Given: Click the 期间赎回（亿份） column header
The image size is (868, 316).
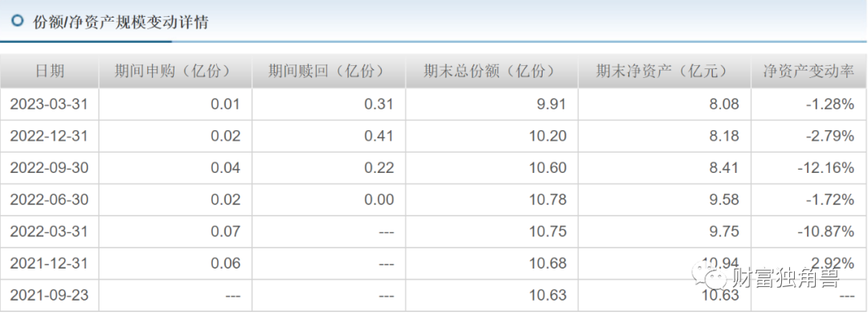Looking at the screenshot, I should click(x=329, y=72).
